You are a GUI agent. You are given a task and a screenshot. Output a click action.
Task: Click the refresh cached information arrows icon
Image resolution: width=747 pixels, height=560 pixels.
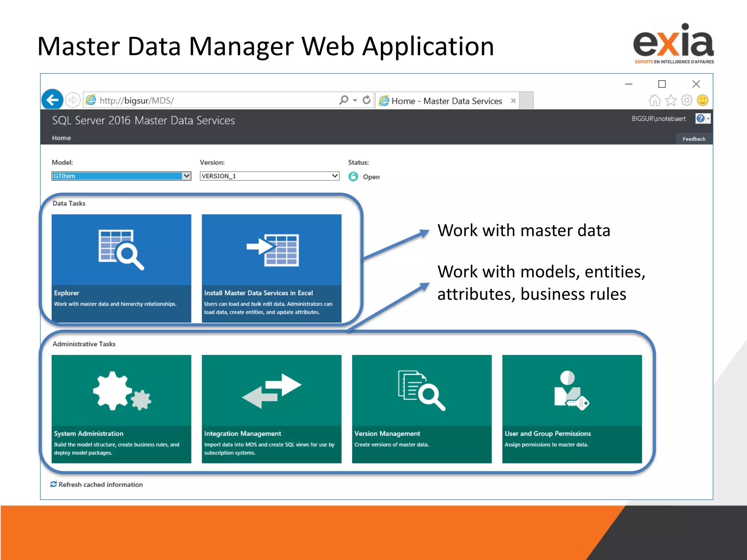coord(54,484)
